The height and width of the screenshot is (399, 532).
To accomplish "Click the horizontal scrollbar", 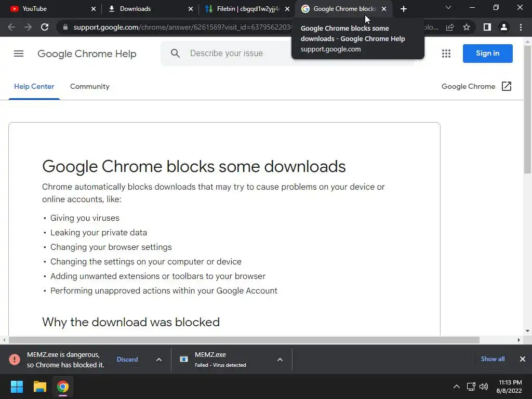I will (x=244, y=340).
